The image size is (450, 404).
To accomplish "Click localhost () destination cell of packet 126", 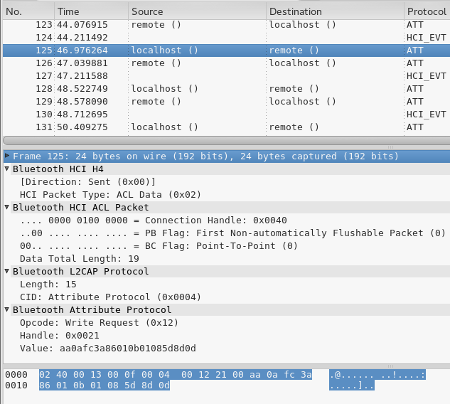I will pyautogui.click(x=302, y=63).
